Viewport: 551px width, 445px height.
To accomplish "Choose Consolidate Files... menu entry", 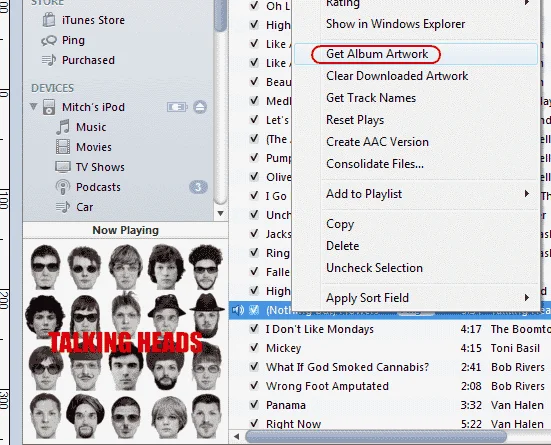I will tap(415, 164).
